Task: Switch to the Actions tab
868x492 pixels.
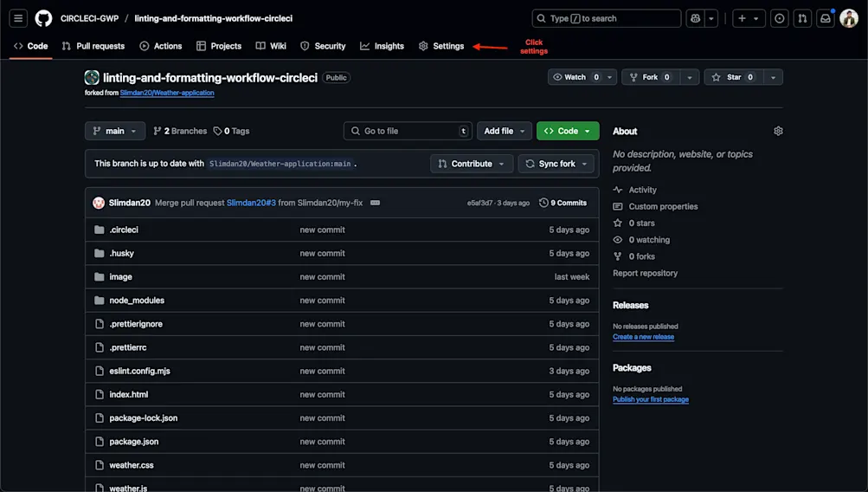Action: (x=161, y=46)
